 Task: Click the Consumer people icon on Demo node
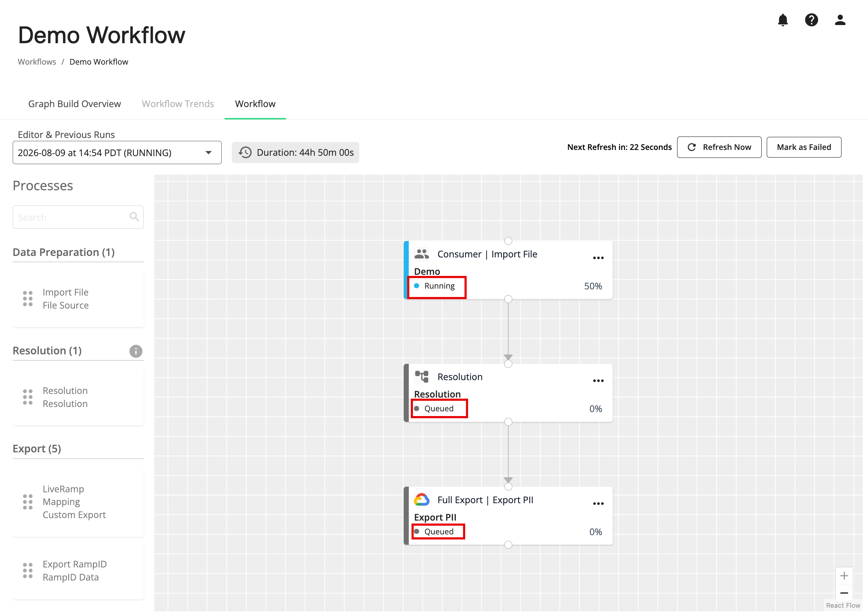point(422,254)
